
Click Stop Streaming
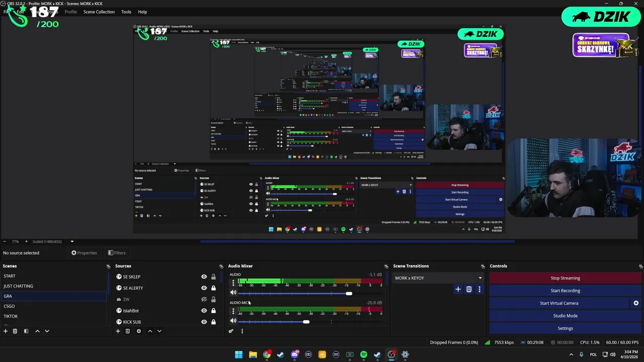(x=565, y=278)
